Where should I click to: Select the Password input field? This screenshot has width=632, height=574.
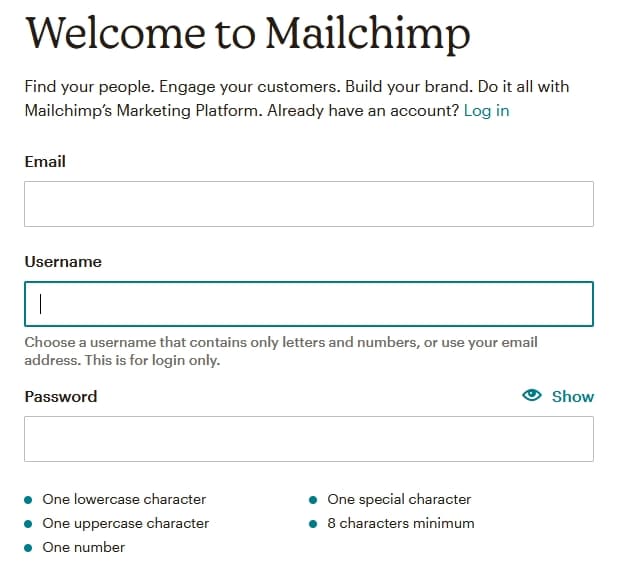point(308,439)
